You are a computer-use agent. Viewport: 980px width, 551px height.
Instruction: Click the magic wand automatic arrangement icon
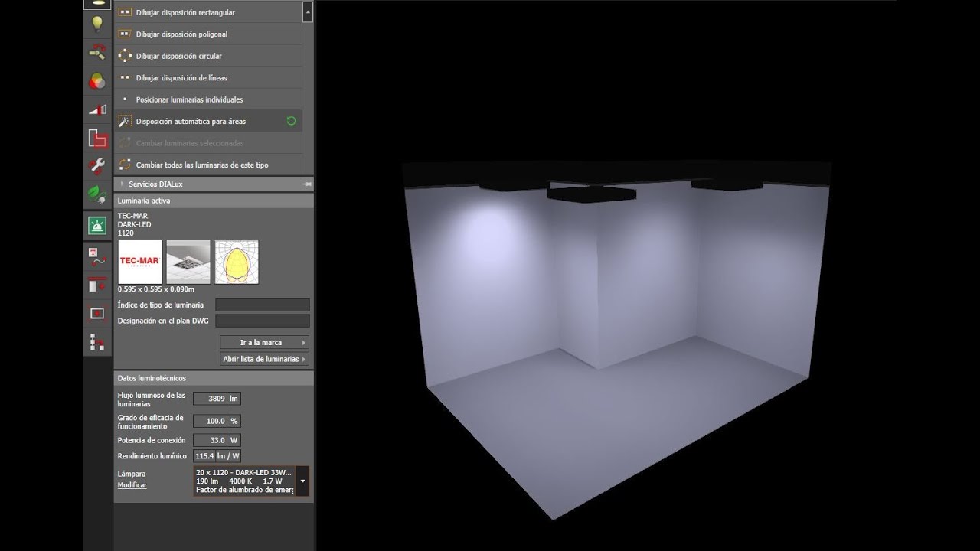pos(125,121)
